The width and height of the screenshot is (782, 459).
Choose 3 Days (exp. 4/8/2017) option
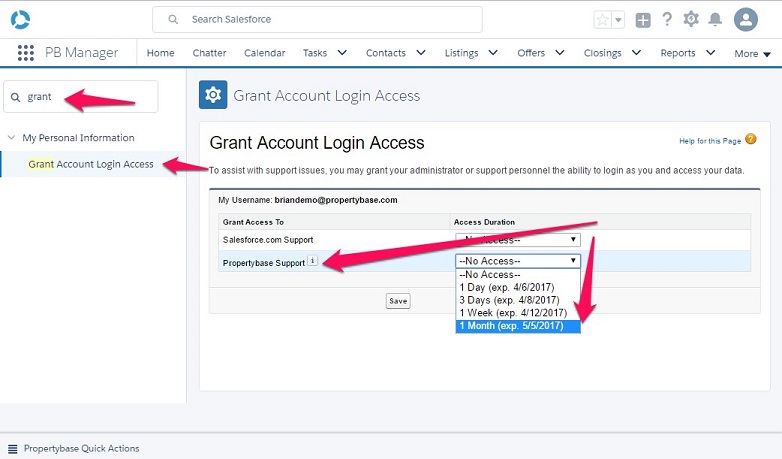click(x=518, y=300)
